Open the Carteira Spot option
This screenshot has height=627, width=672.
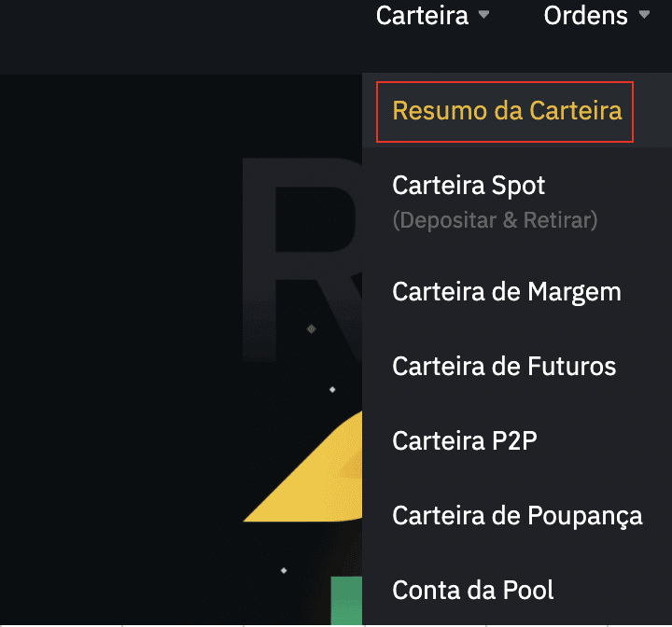[469, 186]
